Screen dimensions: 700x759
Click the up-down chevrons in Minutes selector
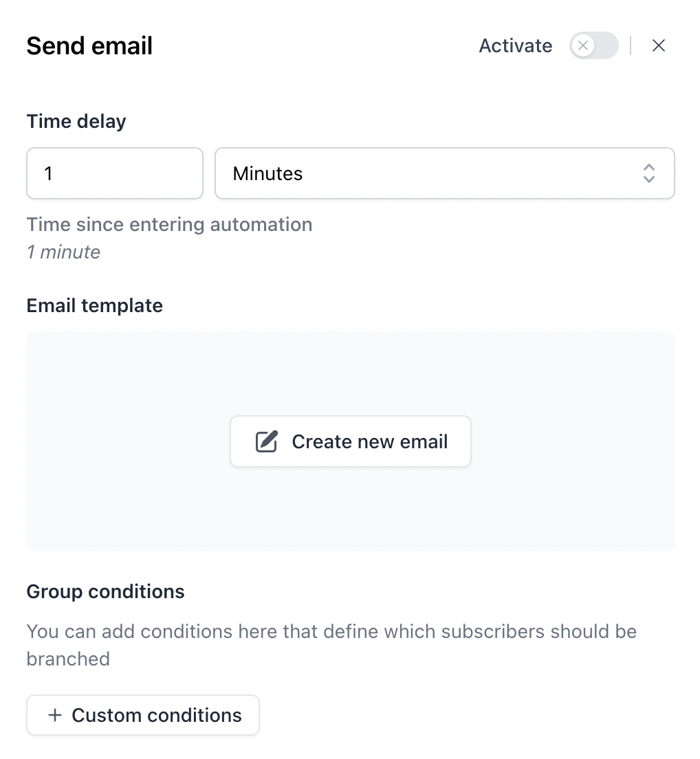pyautogui.click(x=648, y=173)
